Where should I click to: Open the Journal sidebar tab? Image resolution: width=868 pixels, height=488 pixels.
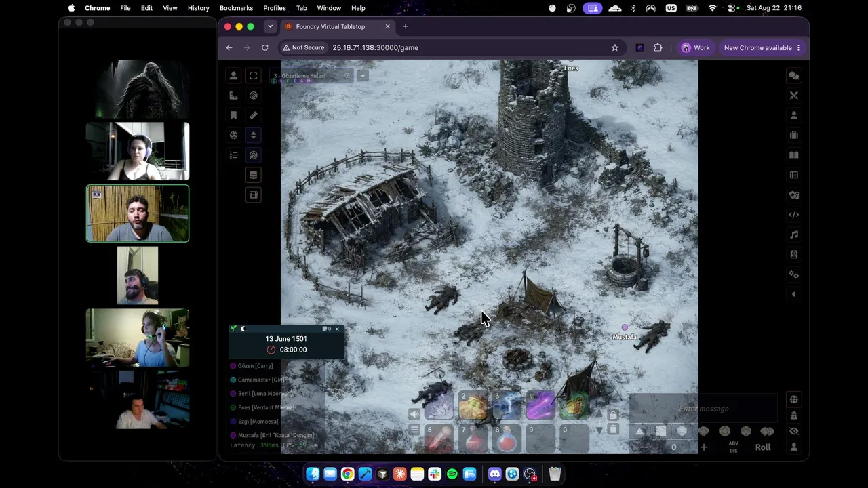click(x=794, y=155)
